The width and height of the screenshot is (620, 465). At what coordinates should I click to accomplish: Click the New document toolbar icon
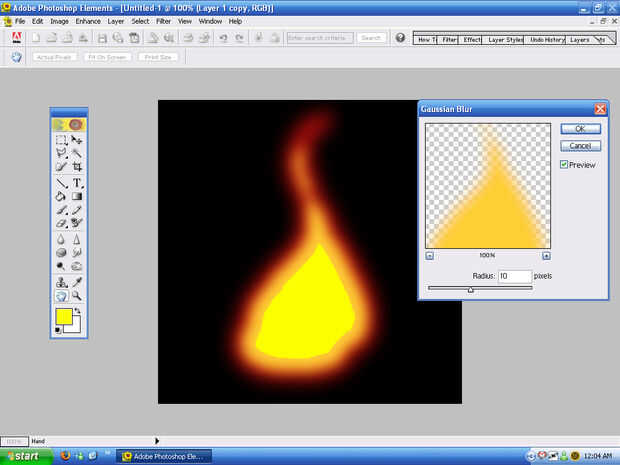[x=36, y=38]
